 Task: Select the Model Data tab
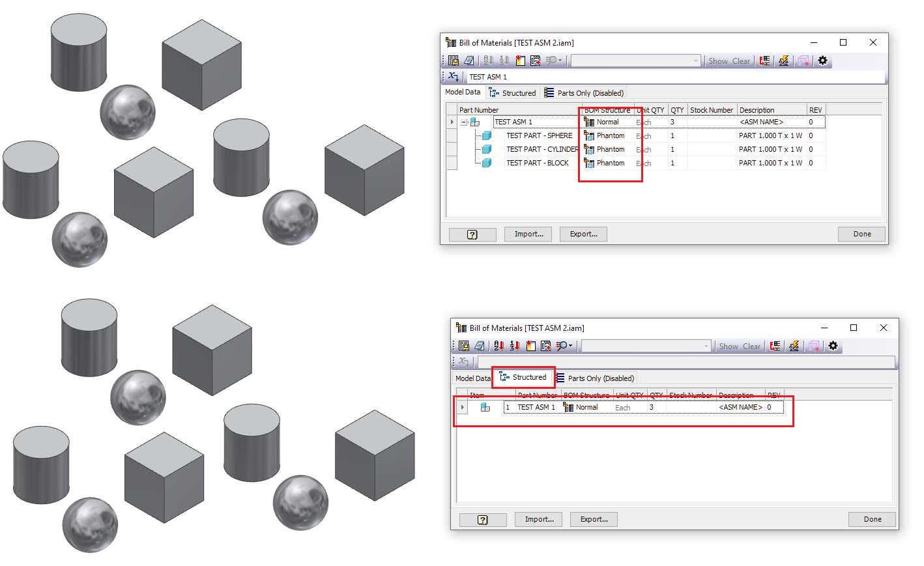[x=463, y=92]
